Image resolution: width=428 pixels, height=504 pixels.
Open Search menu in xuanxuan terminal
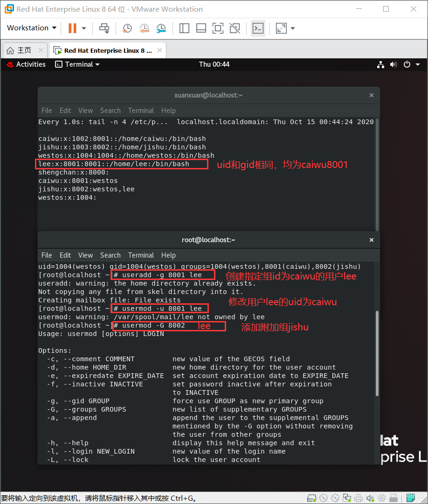pos(110,111)
